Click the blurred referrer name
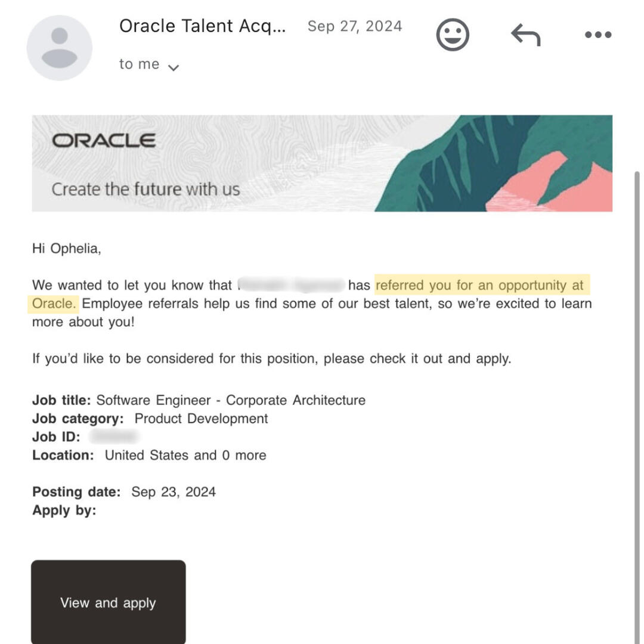 pyautogui.click(x=291, y=285)
